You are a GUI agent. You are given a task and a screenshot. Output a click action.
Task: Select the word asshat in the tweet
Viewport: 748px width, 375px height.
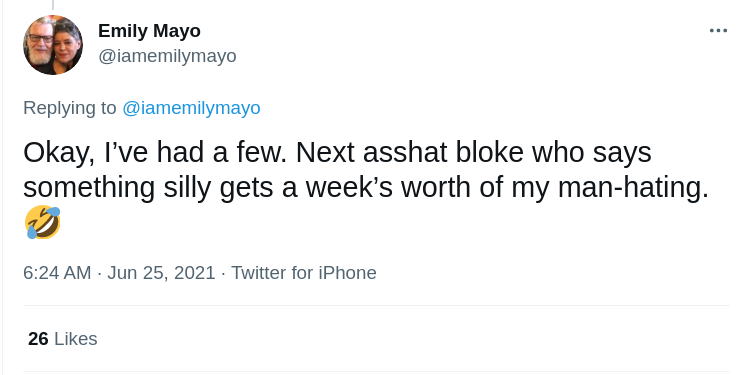[405, 153]
